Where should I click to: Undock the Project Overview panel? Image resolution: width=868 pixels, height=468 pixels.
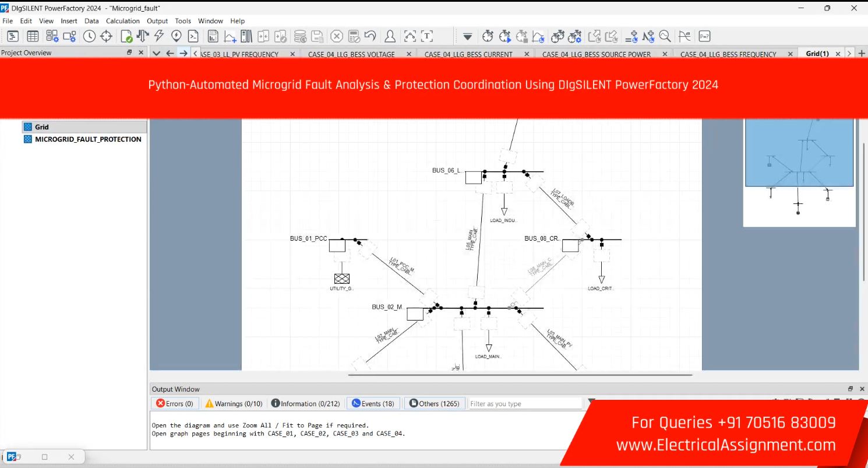tap(129, 52)
